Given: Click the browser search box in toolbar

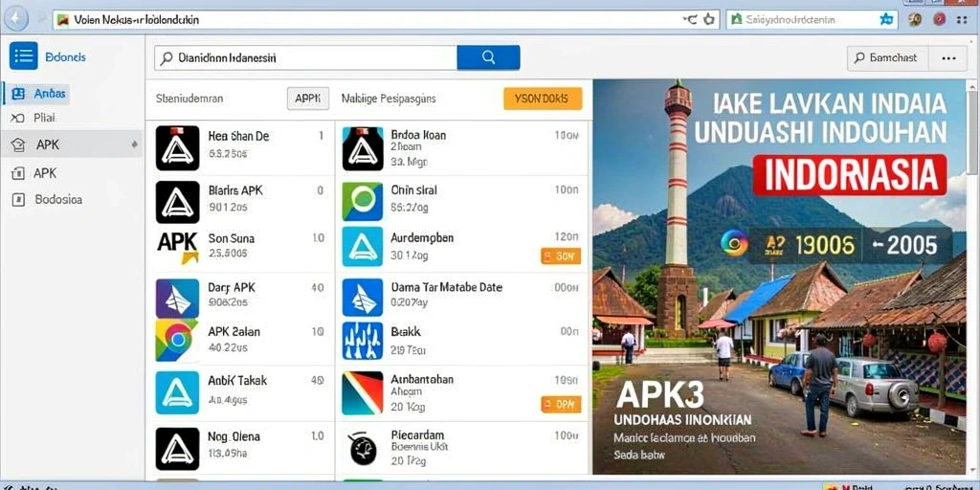Looking at the screenshot, I should [811, 19].
